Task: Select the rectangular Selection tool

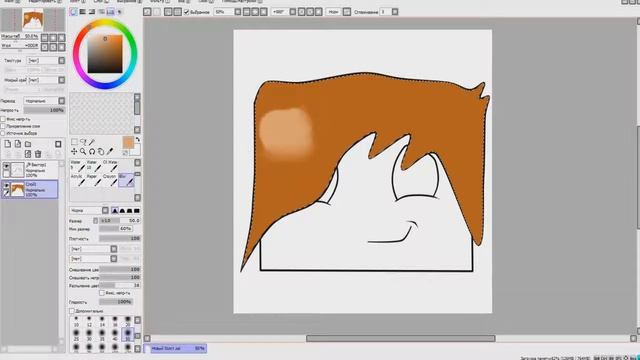Action: 74,142
